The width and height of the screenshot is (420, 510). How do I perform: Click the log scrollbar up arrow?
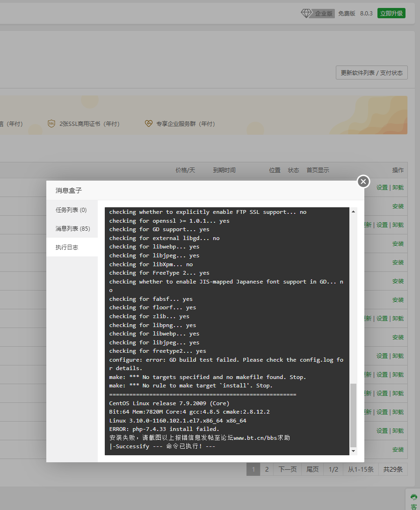click(354, 211)
